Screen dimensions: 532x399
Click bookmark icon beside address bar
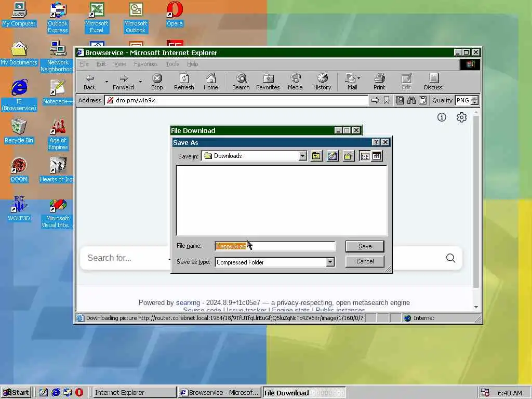(387, 100)
